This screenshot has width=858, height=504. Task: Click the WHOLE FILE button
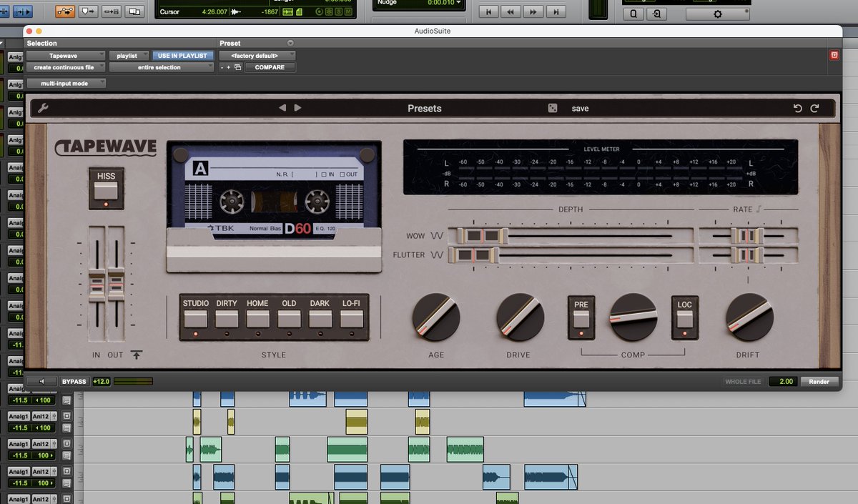pyautogui.click(x=743, y=382)
